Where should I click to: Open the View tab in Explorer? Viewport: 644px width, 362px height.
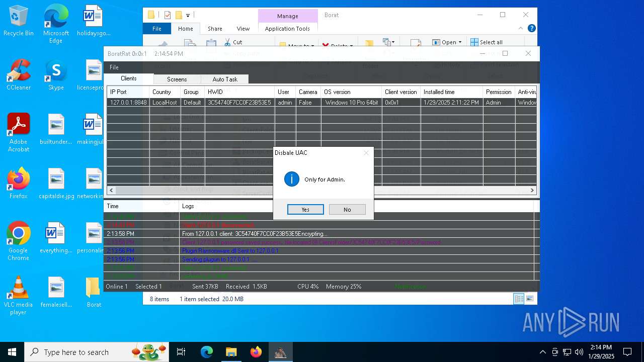point(243,29)
